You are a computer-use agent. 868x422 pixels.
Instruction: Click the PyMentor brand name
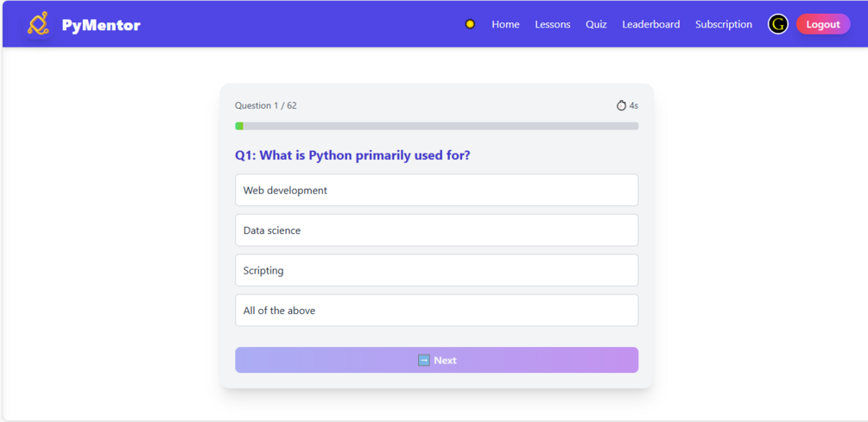[x=101, y=25]
